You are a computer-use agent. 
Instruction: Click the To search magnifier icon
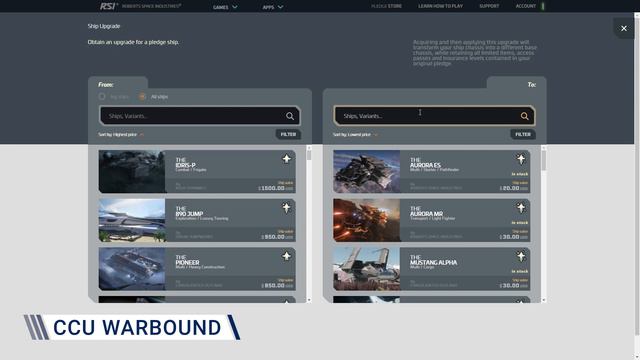[x=524, y=116]
